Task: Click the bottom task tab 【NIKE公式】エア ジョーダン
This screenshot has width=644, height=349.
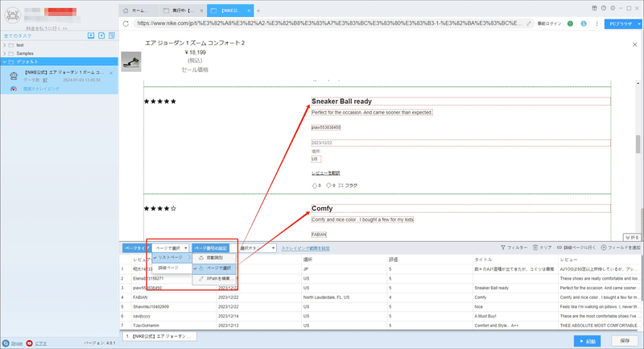Action: (159, 336)
